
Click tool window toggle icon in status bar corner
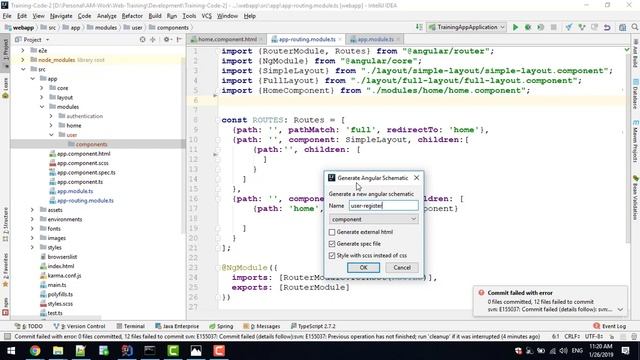pos(7,336)
